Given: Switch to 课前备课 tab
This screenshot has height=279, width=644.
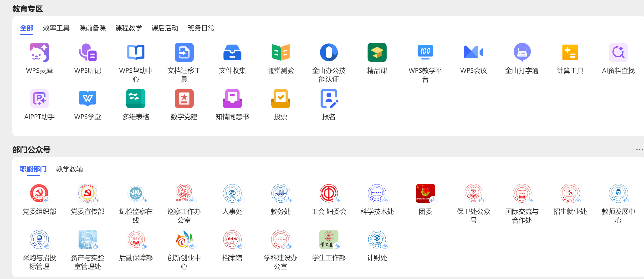Looking at the screenshot, I should (92, 28).
